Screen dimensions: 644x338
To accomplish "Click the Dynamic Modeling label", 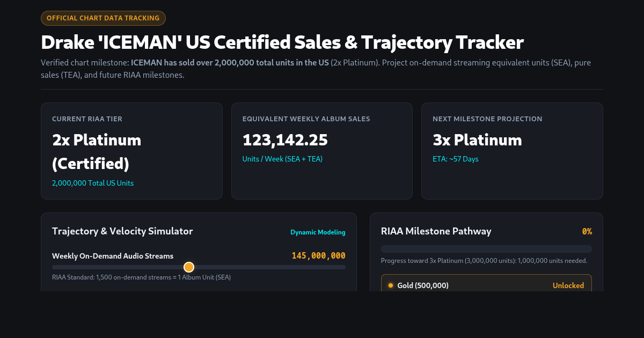I will (318, 232).
